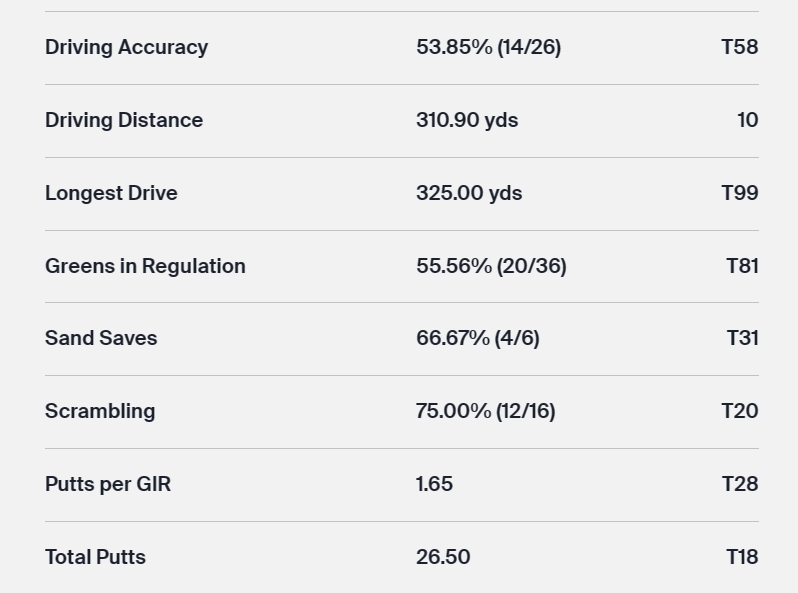
Task: Click rank 10 in Driving Distance row
Action: pyautogui.click(x=747, y=120)
